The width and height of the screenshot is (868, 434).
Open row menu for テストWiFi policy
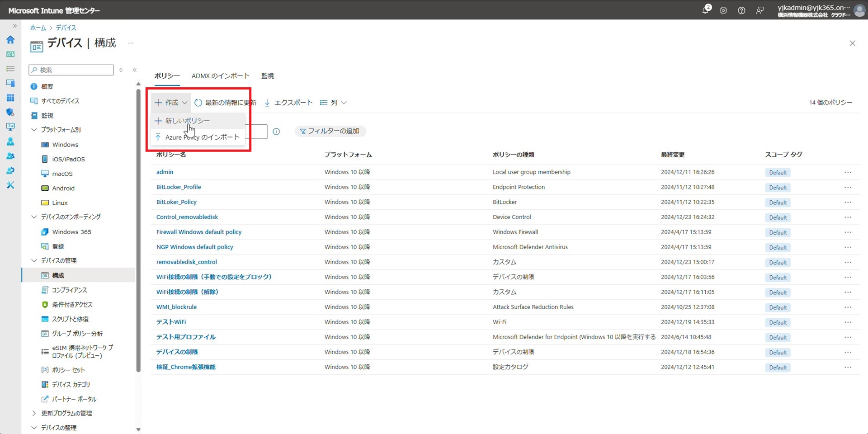tap(848, 322)
